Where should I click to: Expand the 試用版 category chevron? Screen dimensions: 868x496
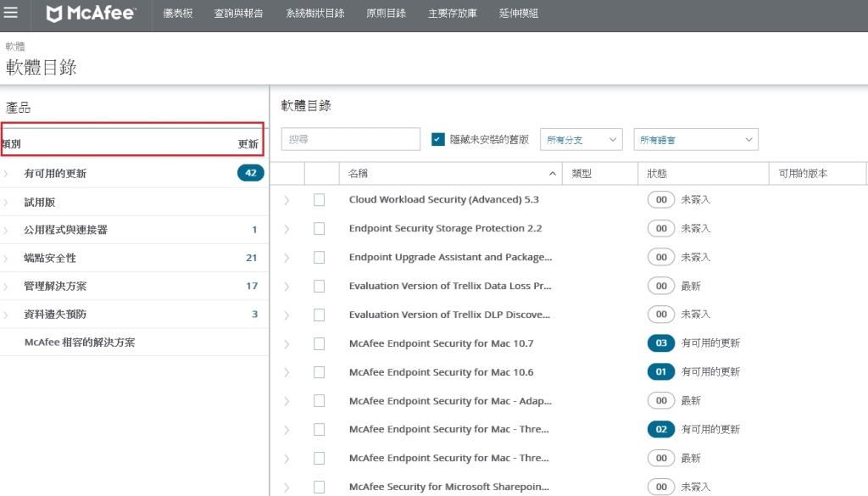(x=6, y=203)
